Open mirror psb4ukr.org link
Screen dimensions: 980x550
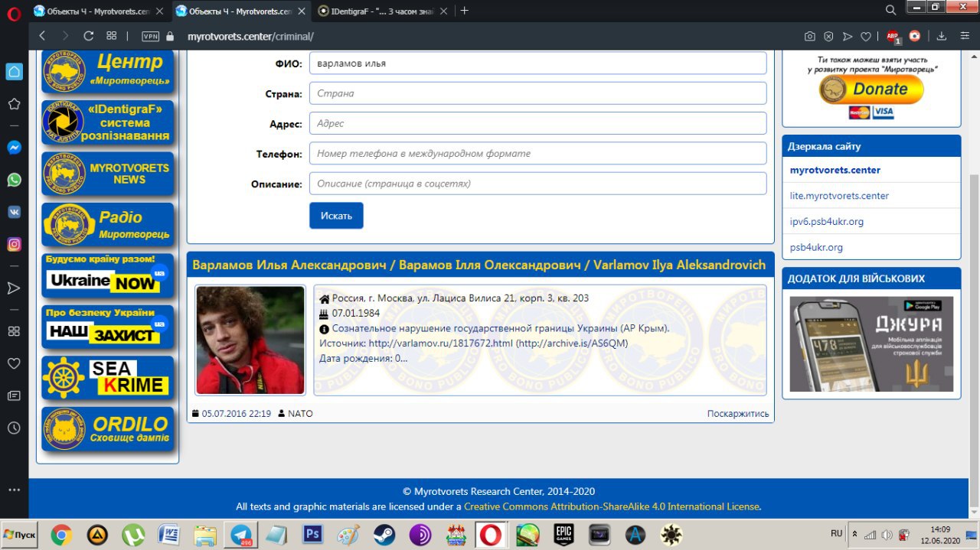click(816, 247)
